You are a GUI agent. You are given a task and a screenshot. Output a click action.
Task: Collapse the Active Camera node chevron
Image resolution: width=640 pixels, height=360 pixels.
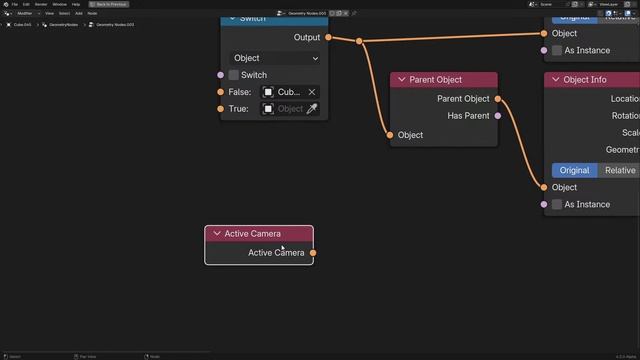(x=217, y=233)
